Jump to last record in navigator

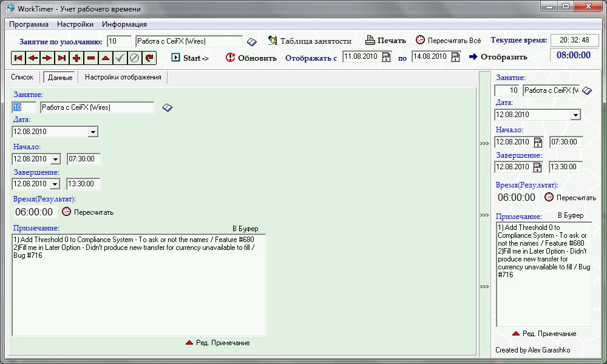click(x=61, y=58)
